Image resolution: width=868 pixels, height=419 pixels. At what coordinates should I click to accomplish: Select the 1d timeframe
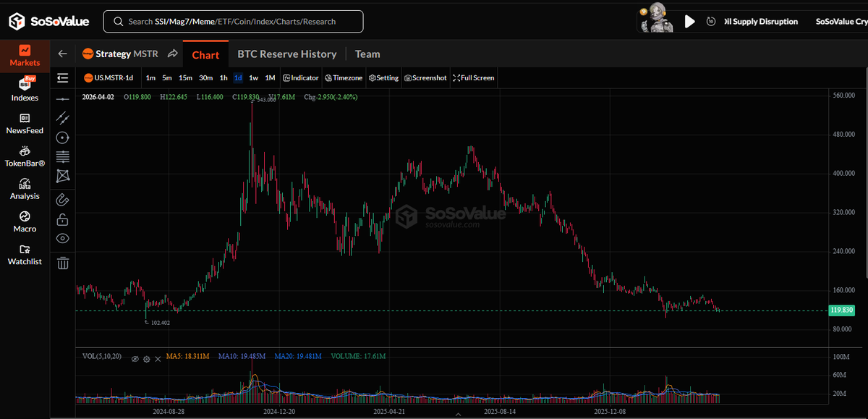238,77
